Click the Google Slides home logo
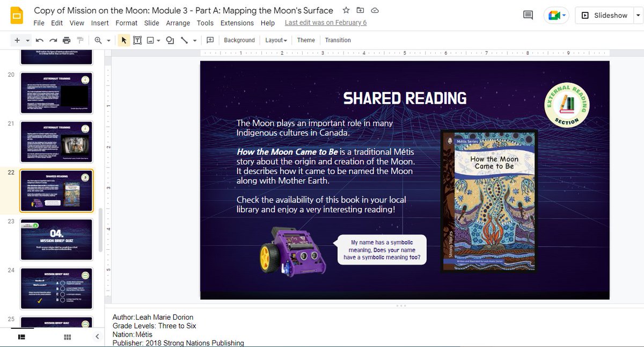 coord(17,16)
